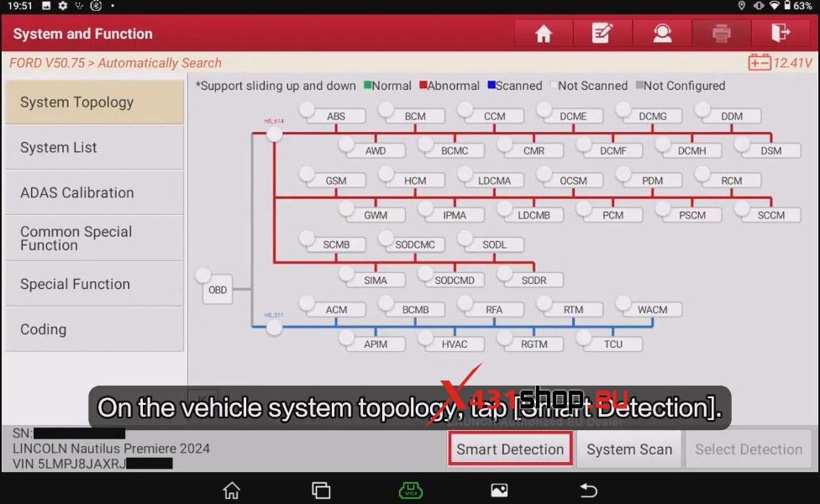Select the BCM module node
This screenshot has width=820, height=504.
[x=415, y=116]
